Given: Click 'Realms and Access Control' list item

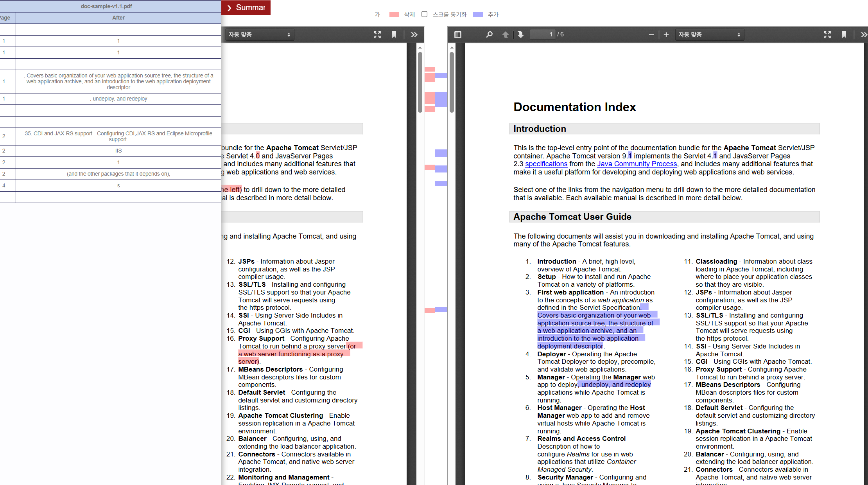Looking at the screenshot, I should pos(581,439).
